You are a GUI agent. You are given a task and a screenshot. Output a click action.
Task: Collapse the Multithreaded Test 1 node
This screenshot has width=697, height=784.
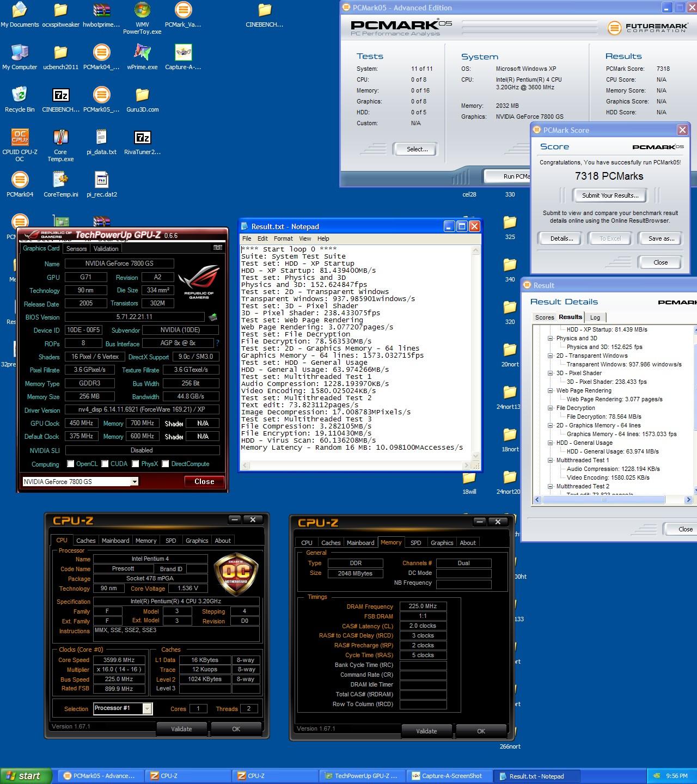pos(550,460)
